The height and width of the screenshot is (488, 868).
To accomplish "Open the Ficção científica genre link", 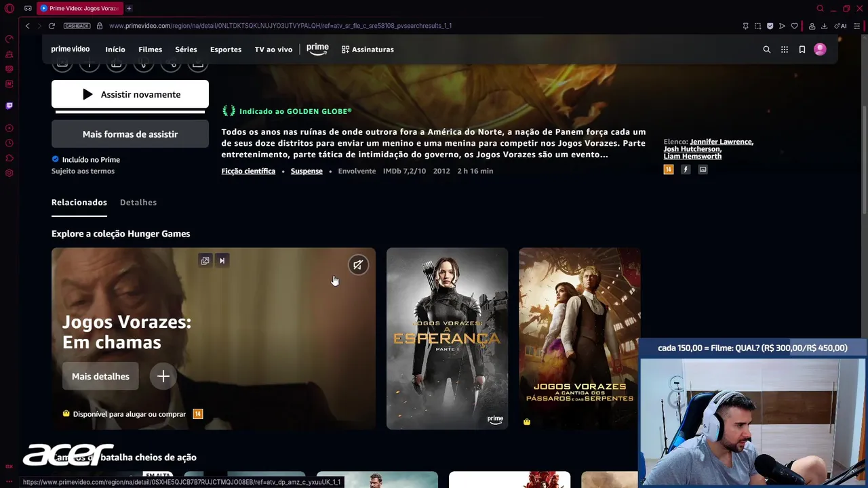I will [248, 171].
